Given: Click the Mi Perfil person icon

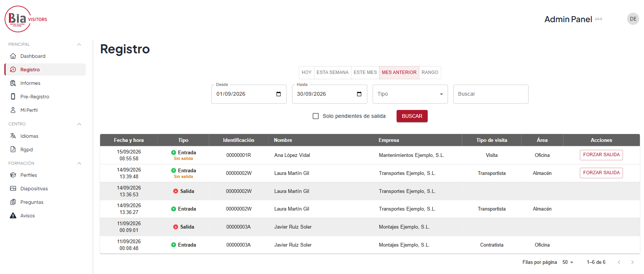Looking at the screenshot, I should point(13,110).
